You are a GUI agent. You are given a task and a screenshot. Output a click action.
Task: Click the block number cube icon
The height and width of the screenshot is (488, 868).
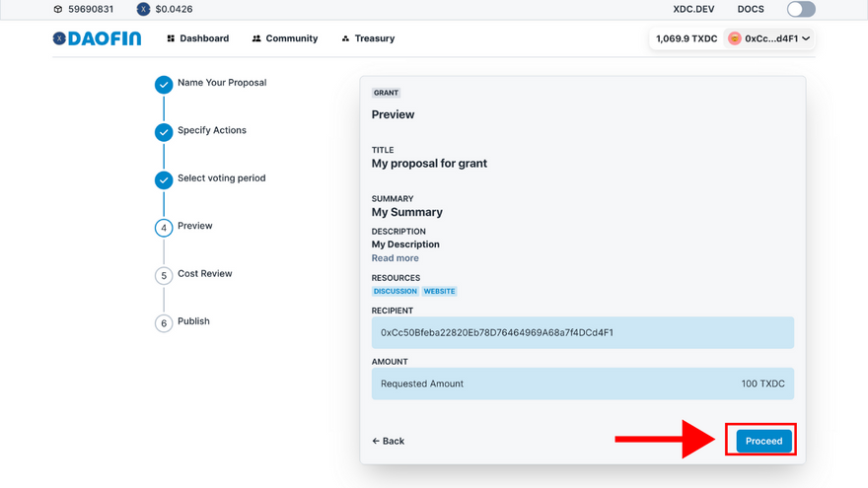pyautogui.click(x=58, y=9)
